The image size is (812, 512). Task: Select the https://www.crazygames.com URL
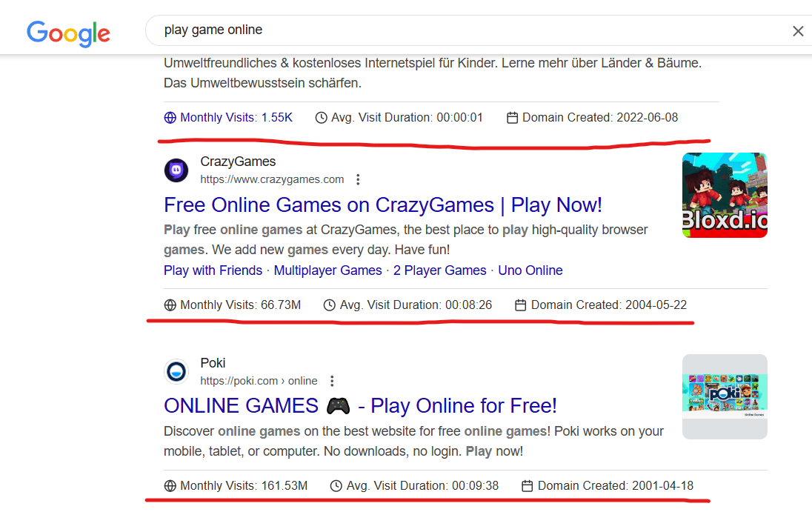pos(272,179)
